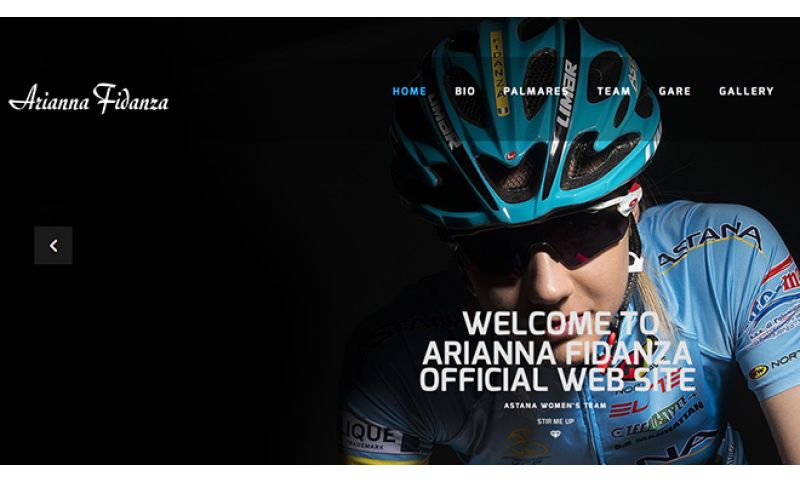Click the ASTANA WOMEN'S TEAM subtitle
This screenshot has height=484, width=800.
click(555, 405)
